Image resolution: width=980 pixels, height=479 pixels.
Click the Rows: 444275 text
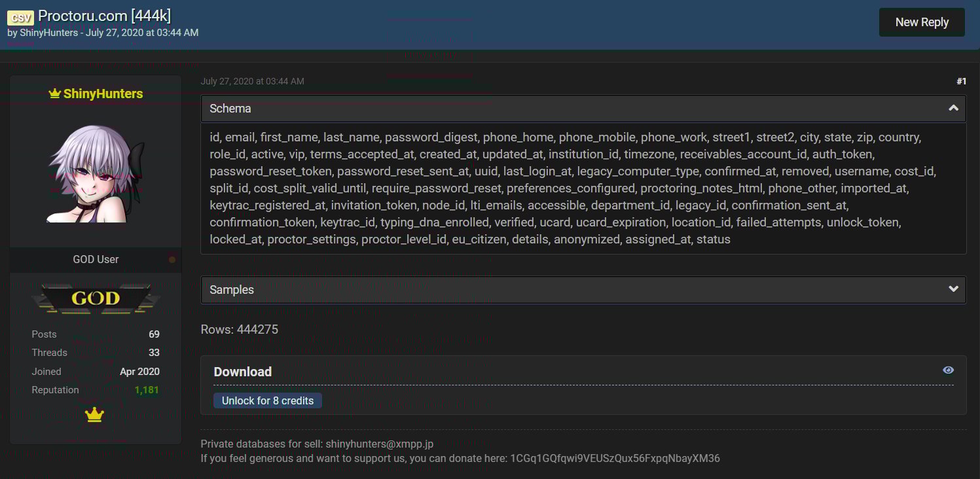pyautogui.click(x=240, y=329)
